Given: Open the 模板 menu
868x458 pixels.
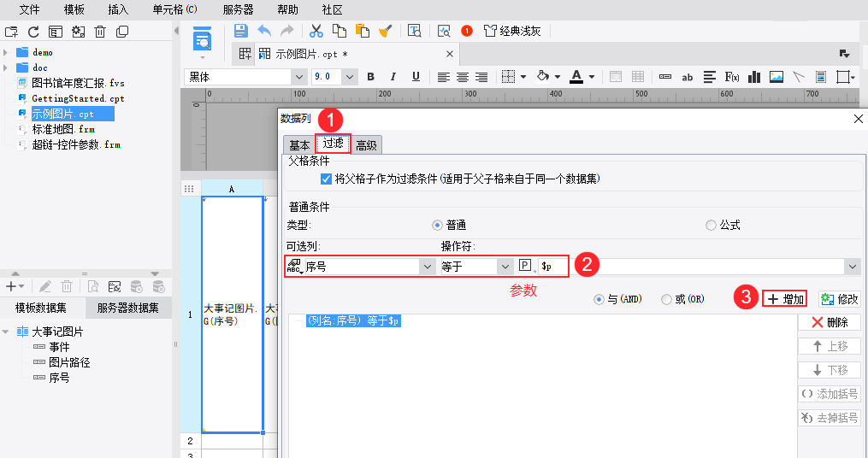Looking at the screenshot, I should click(74, 10).
